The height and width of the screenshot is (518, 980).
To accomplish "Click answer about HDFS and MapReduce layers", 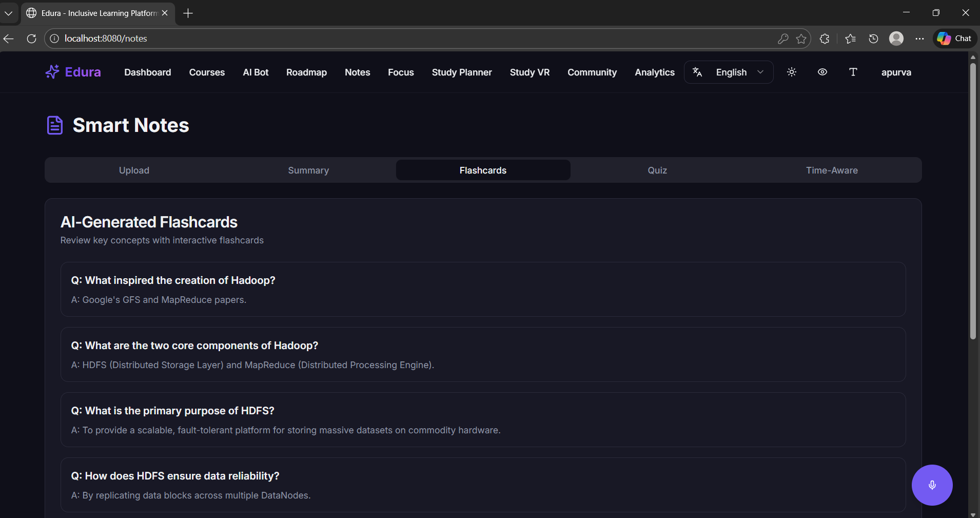I will pyautogui.click(x=252, y=365).
